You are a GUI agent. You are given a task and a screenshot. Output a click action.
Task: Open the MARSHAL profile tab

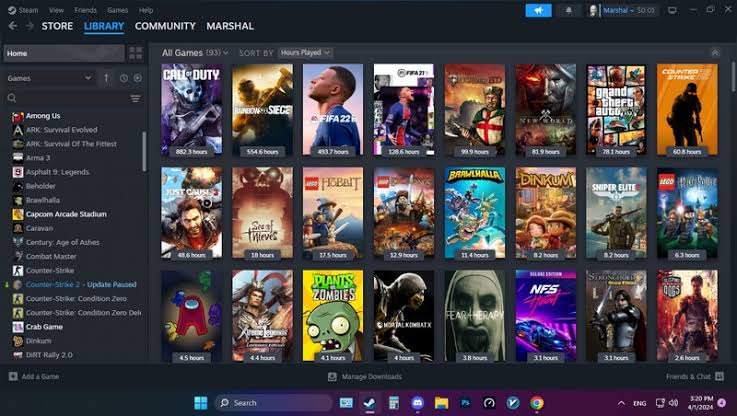click(x=230, y=26)
